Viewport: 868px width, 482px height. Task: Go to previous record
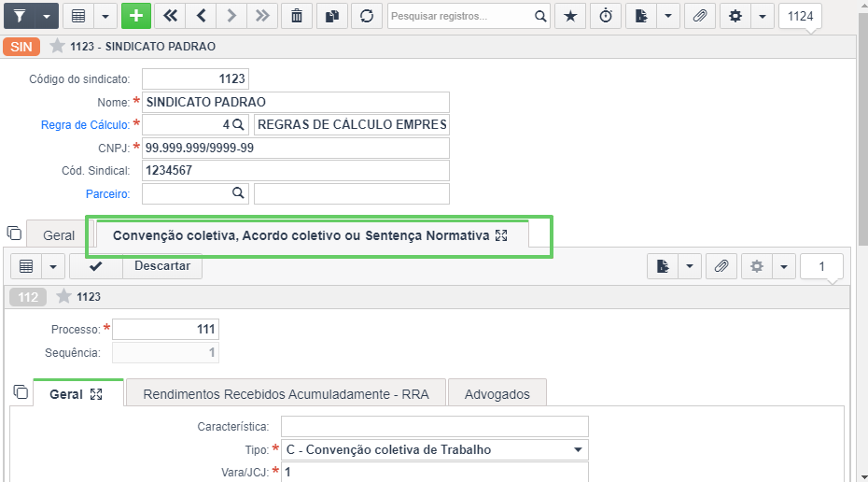pos(201,16)
